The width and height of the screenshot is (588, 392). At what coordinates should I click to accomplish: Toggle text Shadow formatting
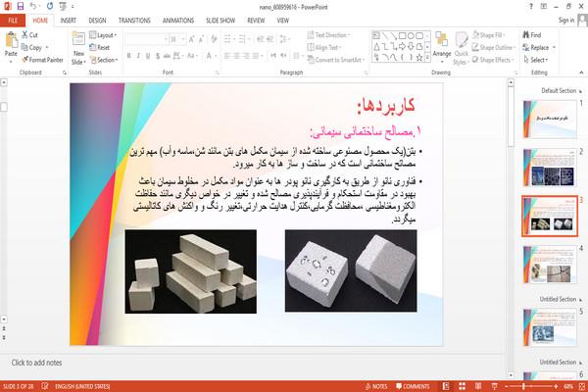coord(158,56)
